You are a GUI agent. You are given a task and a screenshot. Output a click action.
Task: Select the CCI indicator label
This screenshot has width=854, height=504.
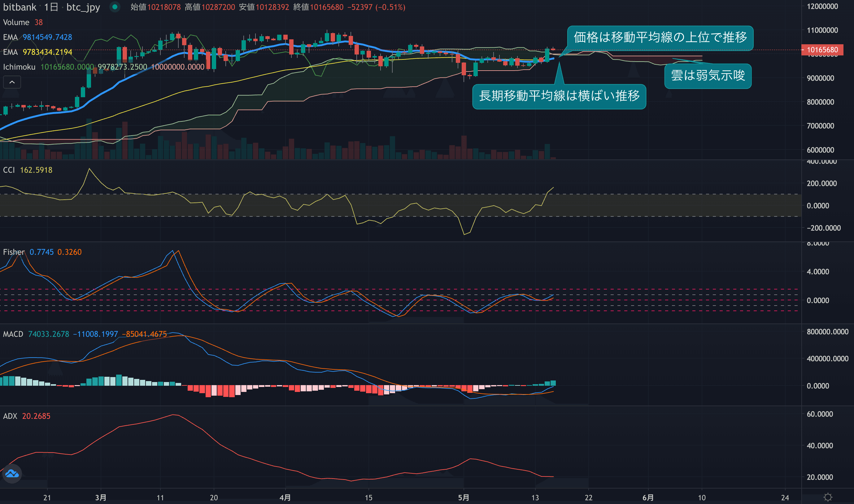point(9,170)
